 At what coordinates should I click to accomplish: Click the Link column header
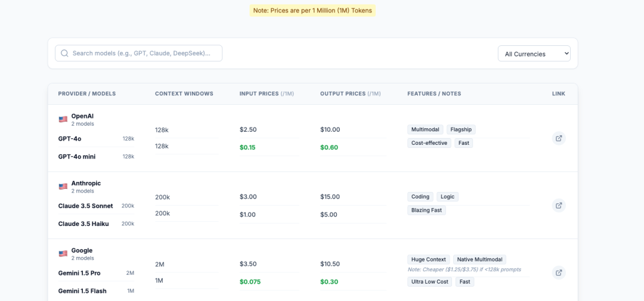click(x=559, y=94)
